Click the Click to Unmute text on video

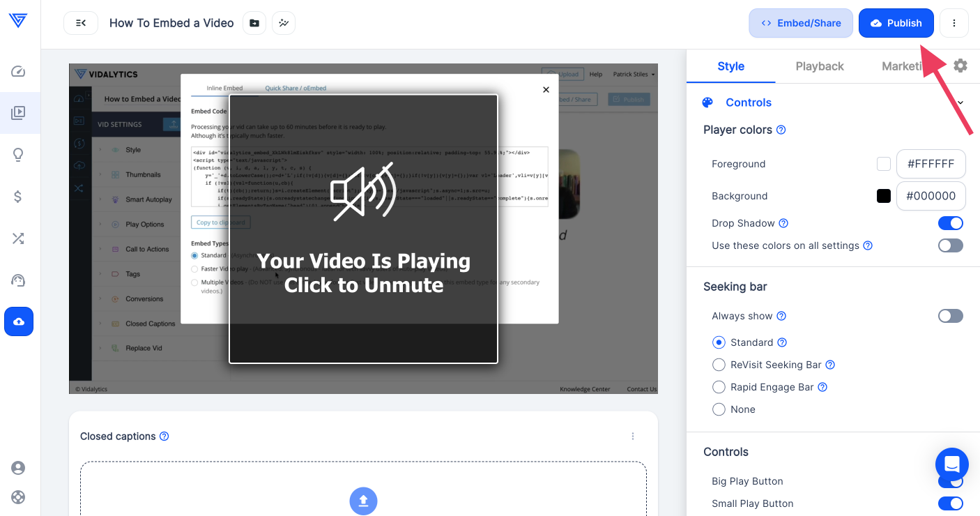tap(364, 285)
